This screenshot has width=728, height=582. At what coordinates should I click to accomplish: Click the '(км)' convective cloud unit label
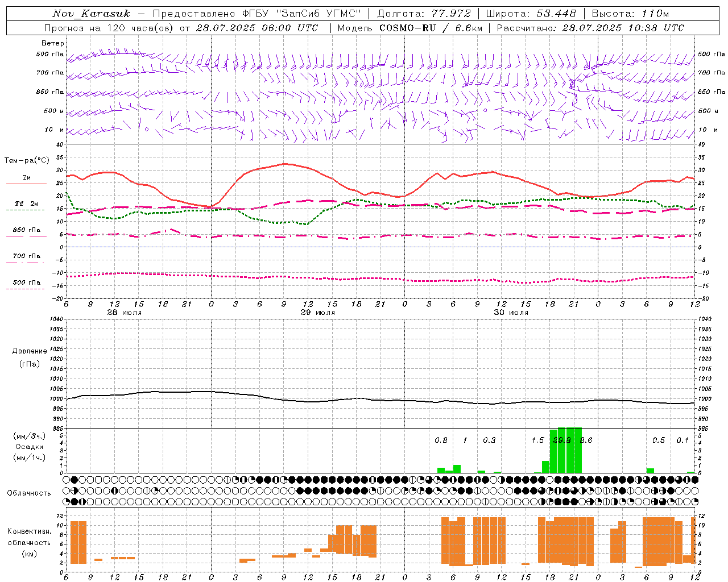30,554
